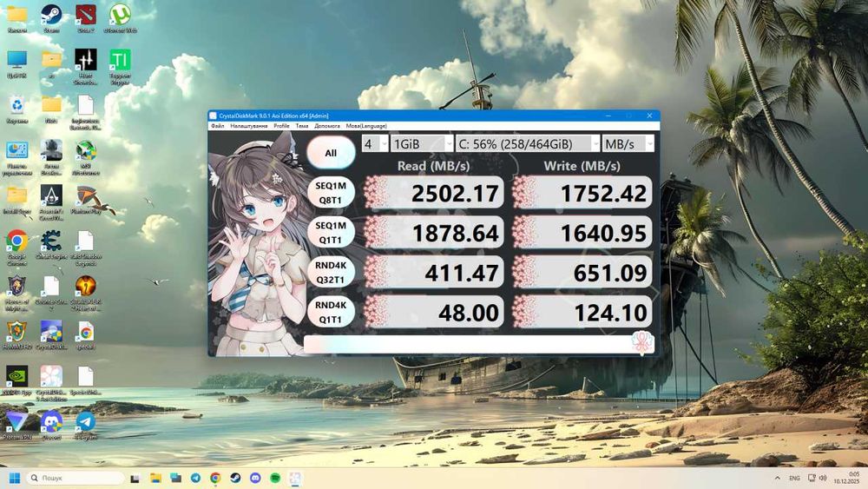Select the Recycle Bin desktop icon
This screenshot has height=489, width=868.
pos(16,109)
